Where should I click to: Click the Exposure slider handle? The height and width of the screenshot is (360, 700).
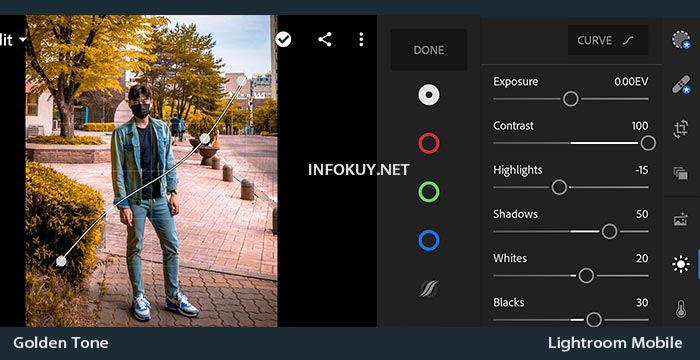(x=571, y=99)
